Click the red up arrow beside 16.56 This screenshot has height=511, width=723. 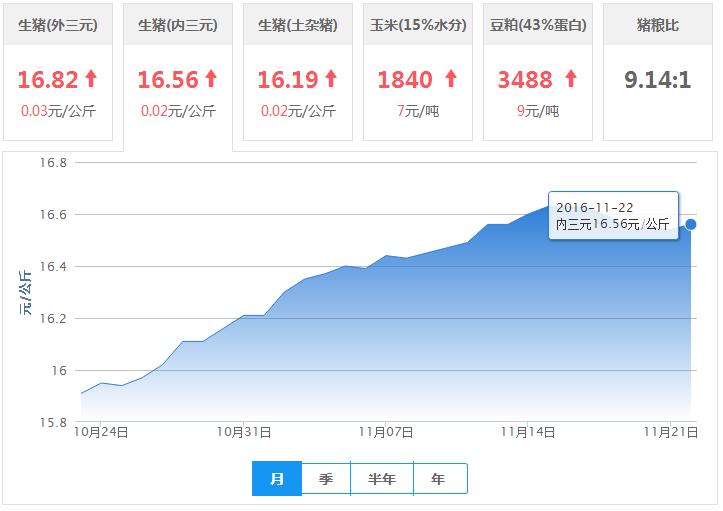coord(211,78)
